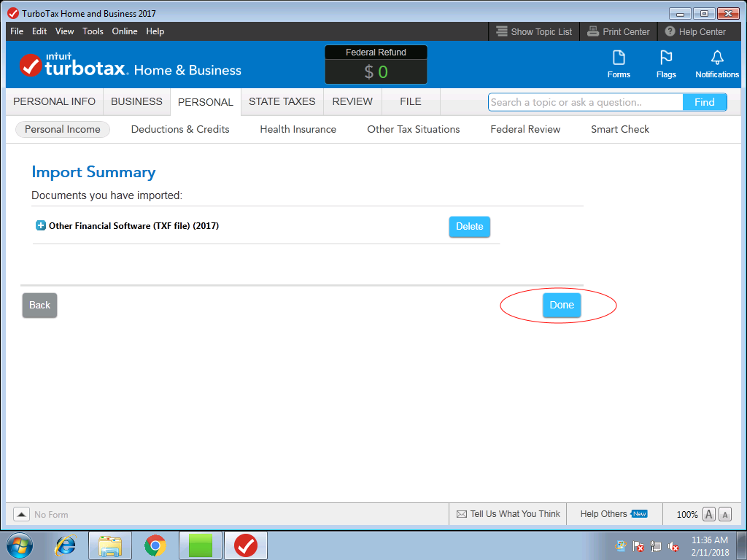Viewport: 747px width, 560px height.
Task: Click Help Others link
Action: click(x=603, y=514)
